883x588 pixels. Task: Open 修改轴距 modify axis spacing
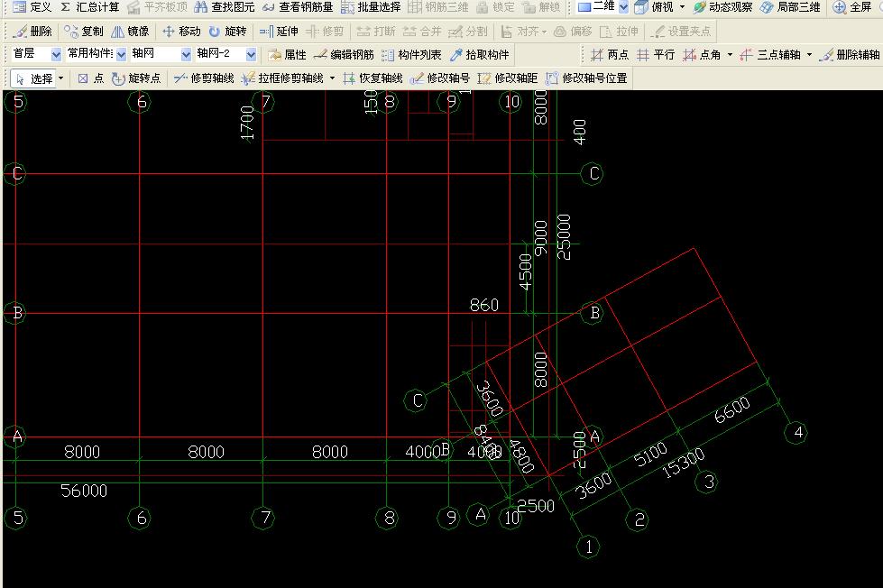pyautogui.click(x=508, y=78)
